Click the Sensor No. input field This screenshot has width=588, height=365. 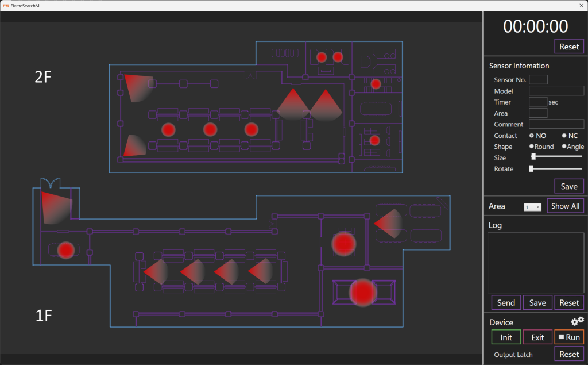coord(538,80)
